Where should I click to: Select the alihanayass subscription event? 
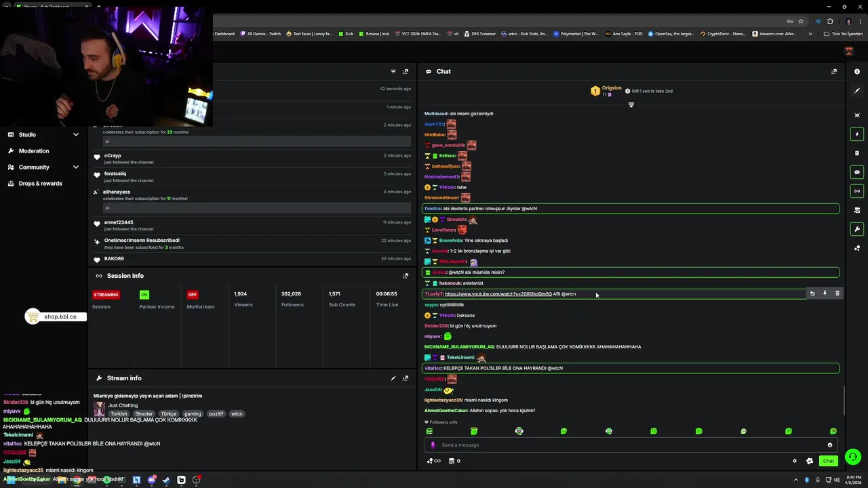pyautogui.click(x=252, y=201)
